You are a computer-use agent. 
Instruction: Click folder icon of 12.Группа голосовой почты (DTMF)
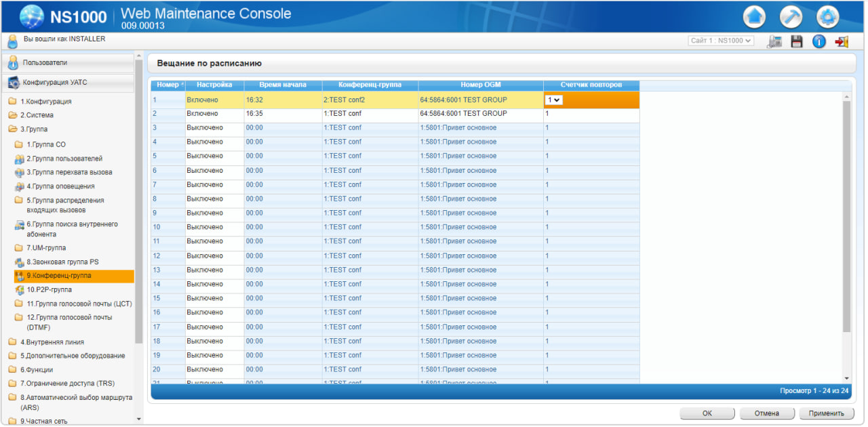[19, 317]
